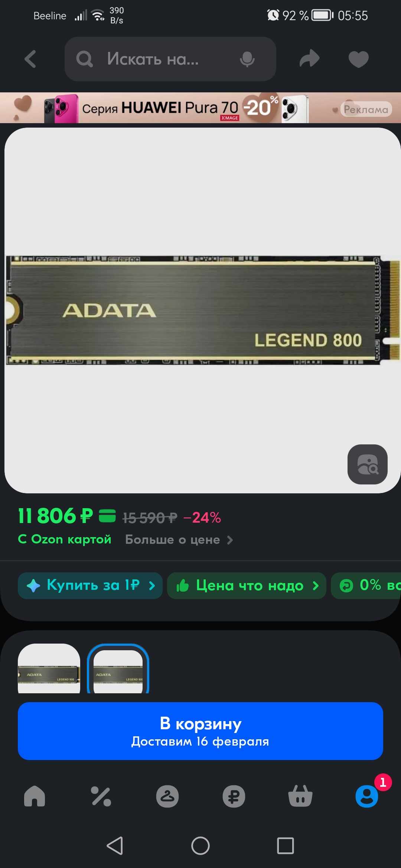Tap the 0% installment chip
Screen dimensions: 401x868
366,585
